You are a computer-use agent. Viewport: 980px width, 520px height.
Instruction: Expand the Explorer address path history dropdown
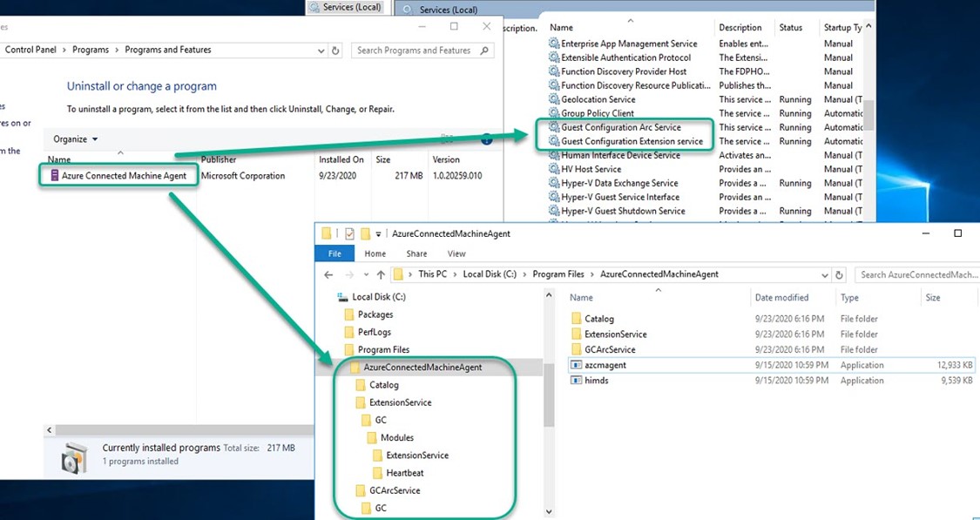[824, 274]
